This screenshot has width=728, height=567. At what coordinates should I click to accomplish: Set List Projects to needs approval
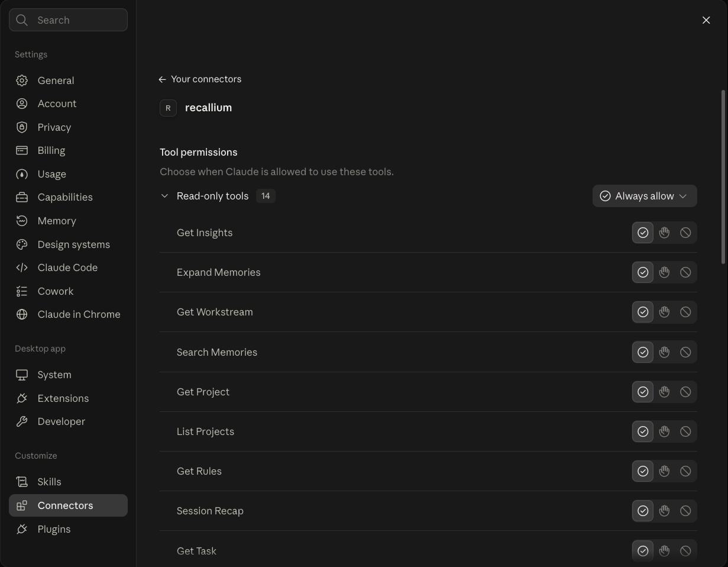pos(664,431)
